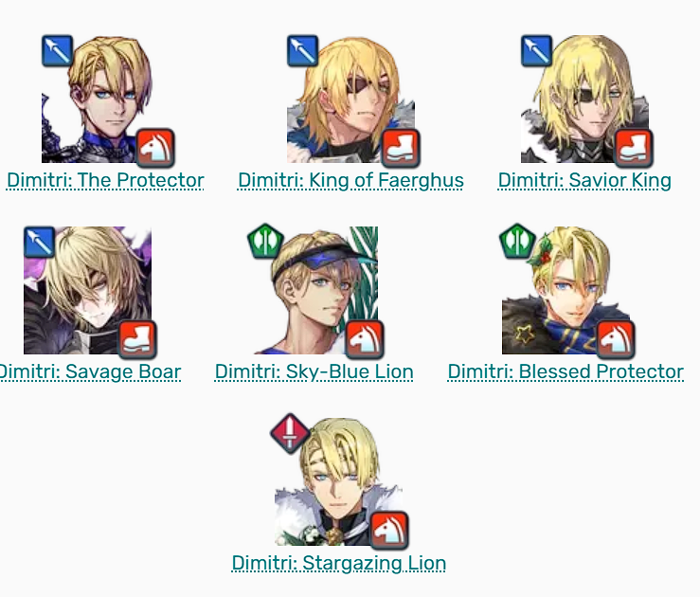Select the Sky-Blue Lion visor portrait
This screenshot has width=700, height=597.
pyautogui.click(x=315, y=290)
